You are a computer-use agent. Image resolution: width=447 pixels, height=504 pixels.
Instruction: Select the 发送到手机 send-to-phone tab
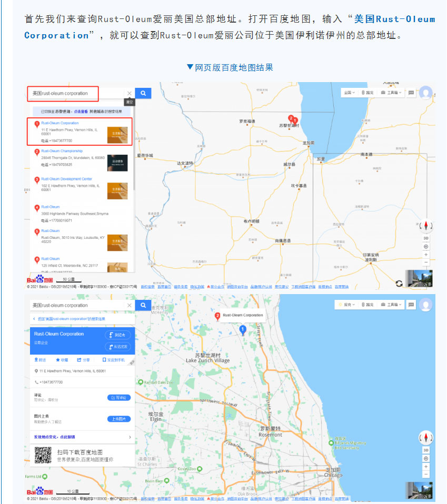pyautogui.click(x=114, y=360)
